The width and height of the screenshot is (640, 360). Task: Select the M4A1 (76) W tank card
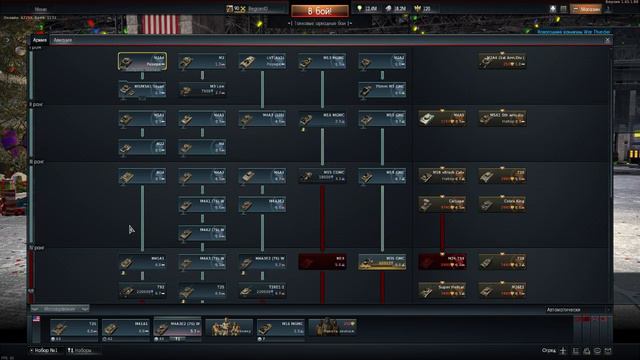coord(202,204)
